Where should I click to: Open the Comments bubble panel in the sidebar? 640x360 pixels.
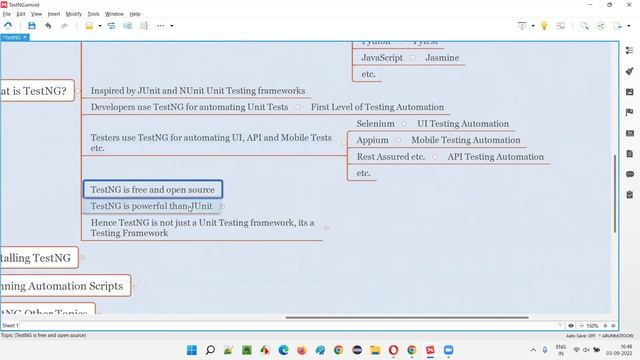(630, 174)
